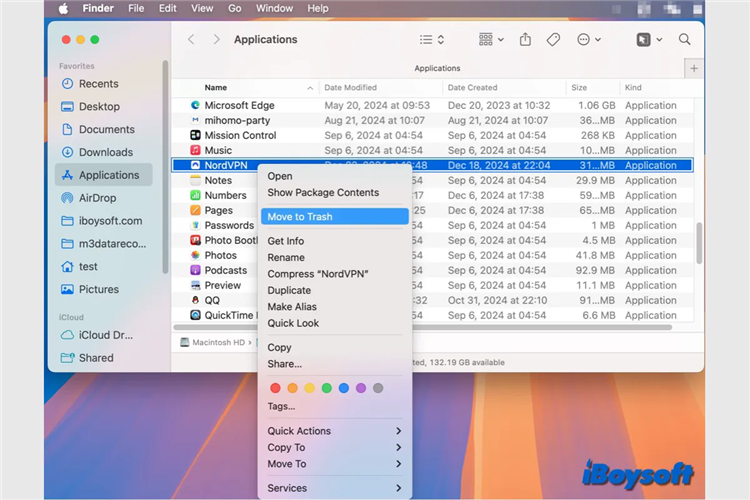Click the Finder forward navigation arrow
750x500 pixels.
click(x=216, y=39)
